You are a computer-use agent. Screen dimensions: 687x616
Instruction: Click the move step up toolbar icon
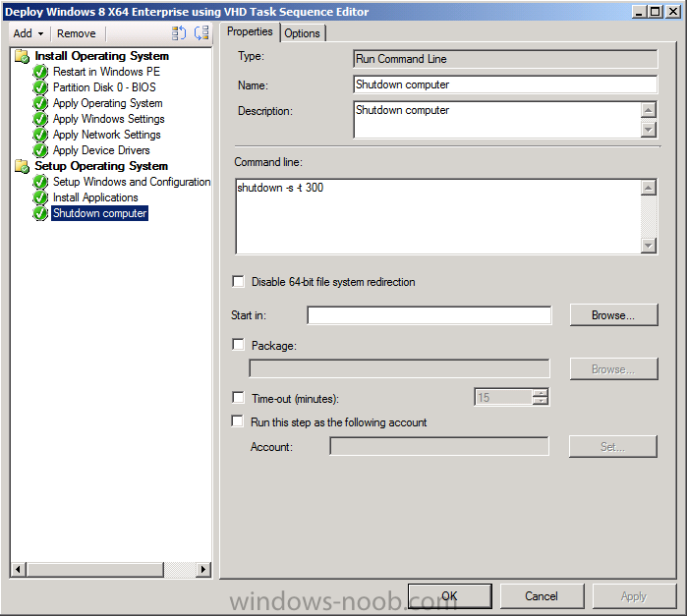point(178,32)
